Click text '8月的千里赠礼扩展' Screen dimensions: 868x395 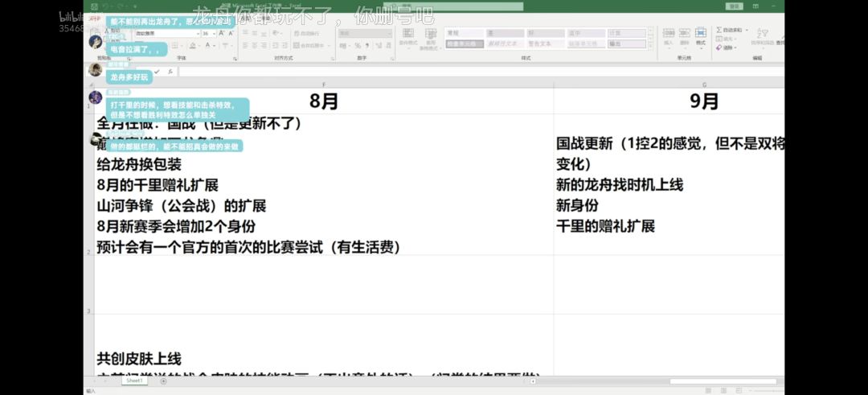click(158, 185)
